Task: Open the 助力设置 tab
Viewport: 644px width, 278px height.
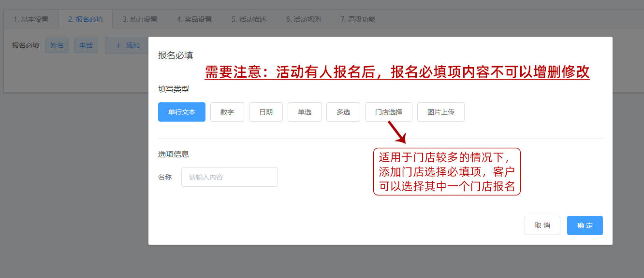Action: [140, 19]
